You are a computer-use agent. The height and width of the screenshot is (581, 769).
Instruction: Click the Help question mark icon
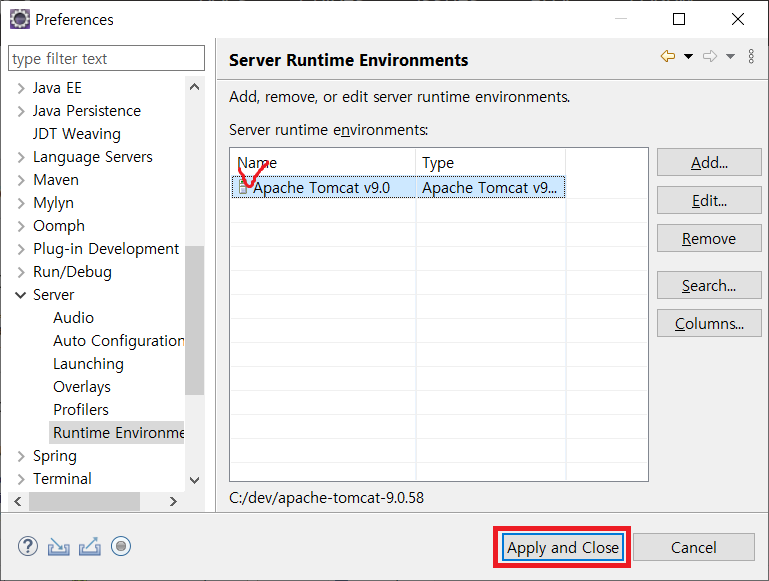pos(28,546)
